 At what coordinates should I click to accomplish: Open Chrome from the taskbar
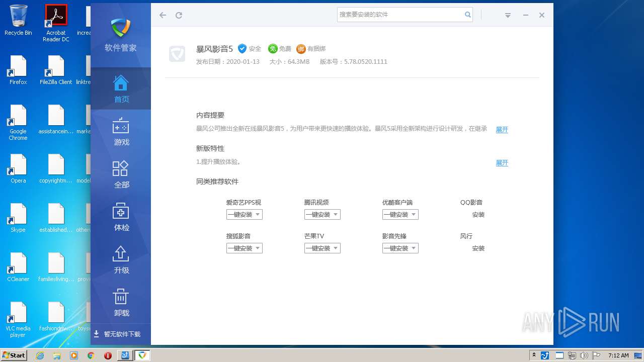[91, 355]
